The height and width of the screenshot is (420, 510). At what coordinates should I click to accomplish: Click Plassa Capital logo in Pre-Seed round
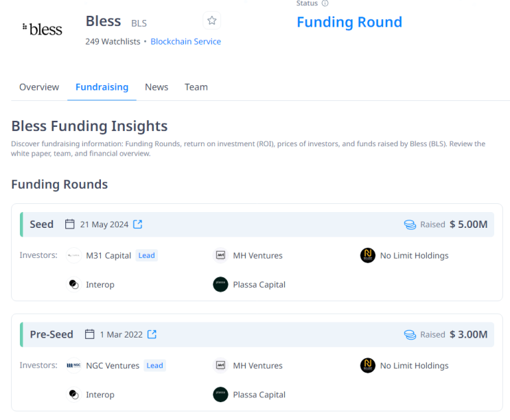pos(220,395)
